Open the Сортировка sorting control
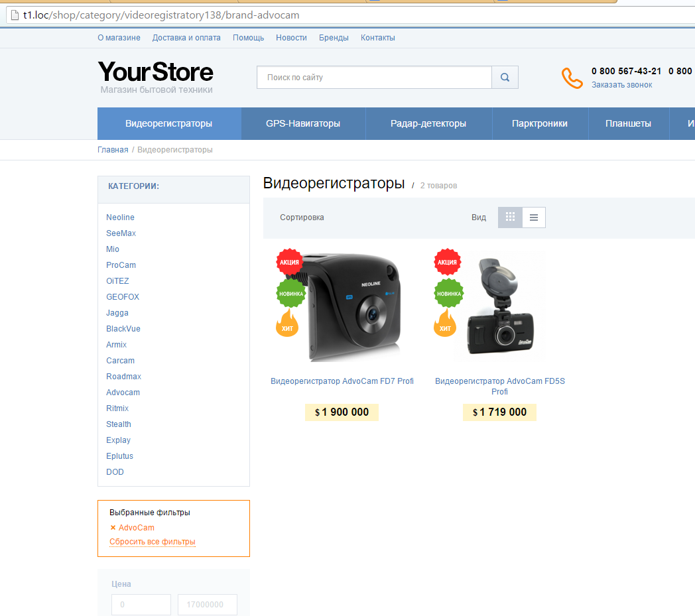Screen dimensions: 695x616 point(302,217)
